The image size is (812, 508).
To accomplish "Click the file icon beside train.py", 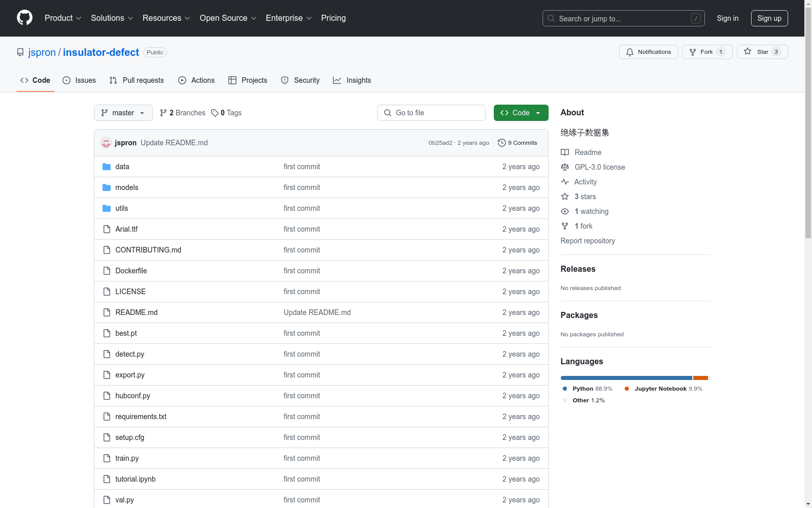I will (x=107, y=458).
